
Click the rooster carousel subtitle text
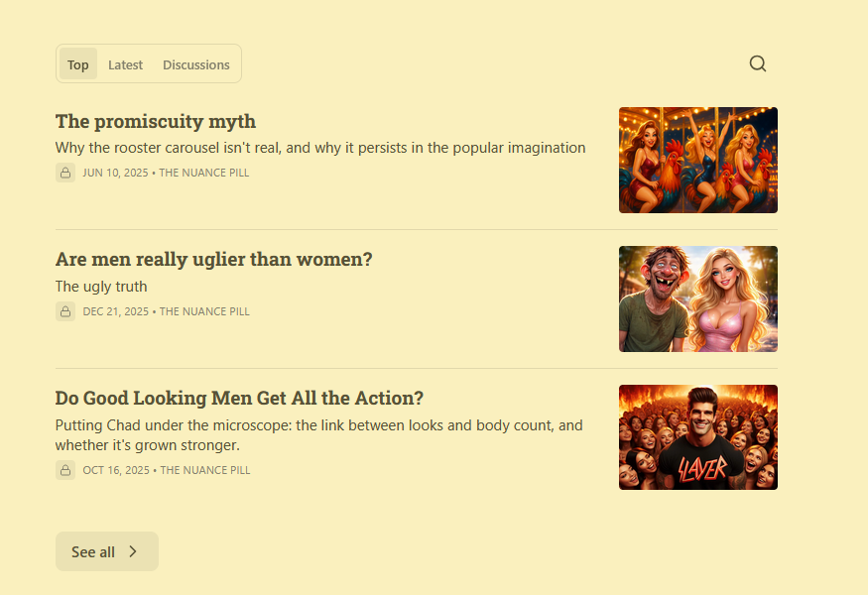320,148
